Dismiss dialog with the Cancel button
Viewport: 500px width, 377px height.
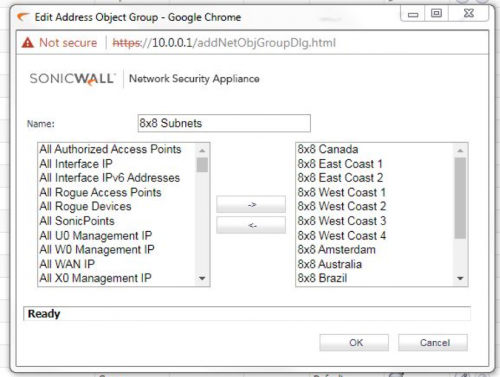(x=433, y=342)
